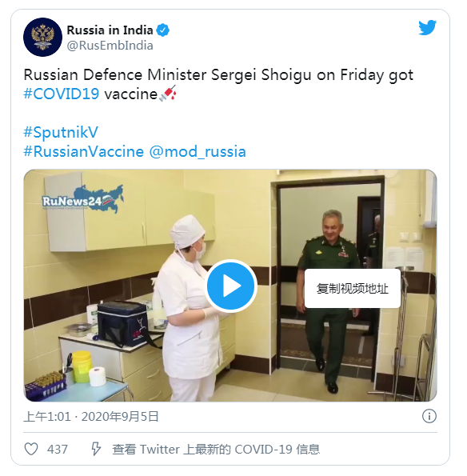This screenshot has width=467, height=476.
Task: Open the @RusEmbIndia handle
Action: tap(110, 46)
